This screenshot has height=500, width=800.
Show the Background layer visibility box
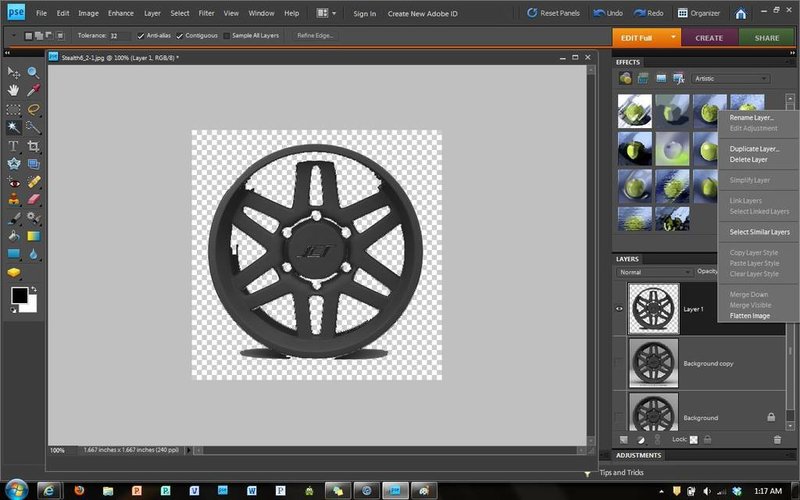tap(619, 417)
